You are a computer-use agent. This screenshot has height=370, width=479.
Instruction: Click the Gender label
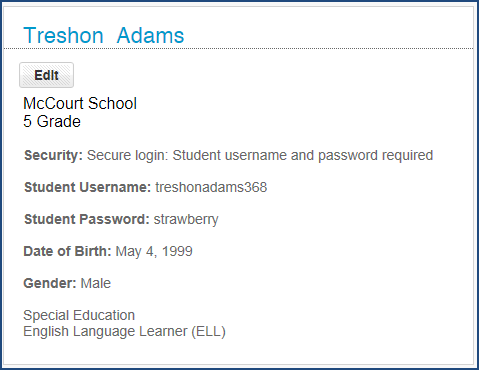(x=50, y=283)
